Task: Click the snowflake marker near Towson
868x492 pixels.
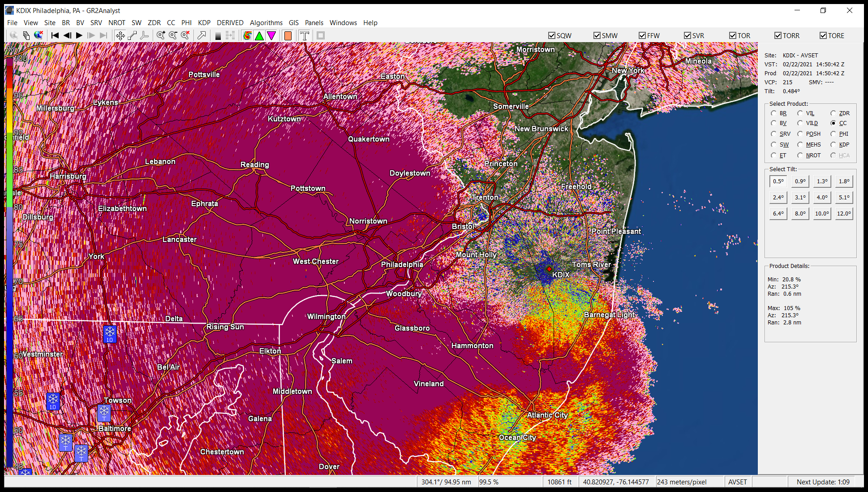Action: 104,413
